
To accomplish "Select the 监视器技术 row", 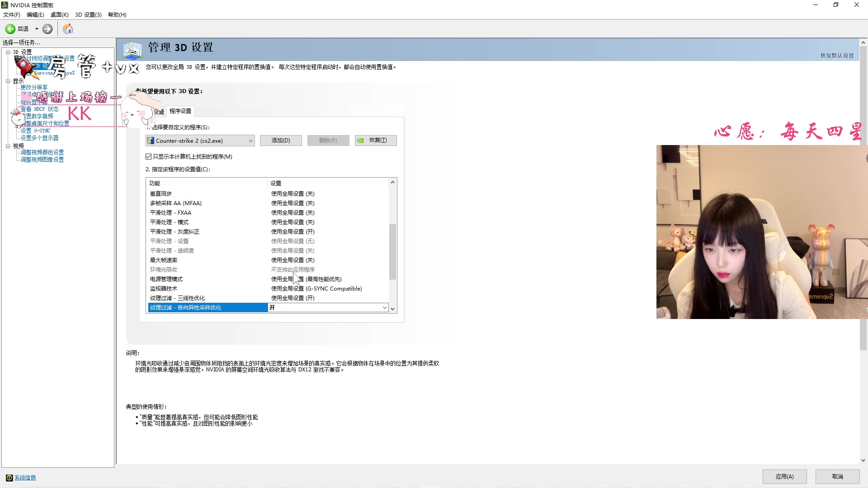I will pos(268,289).
